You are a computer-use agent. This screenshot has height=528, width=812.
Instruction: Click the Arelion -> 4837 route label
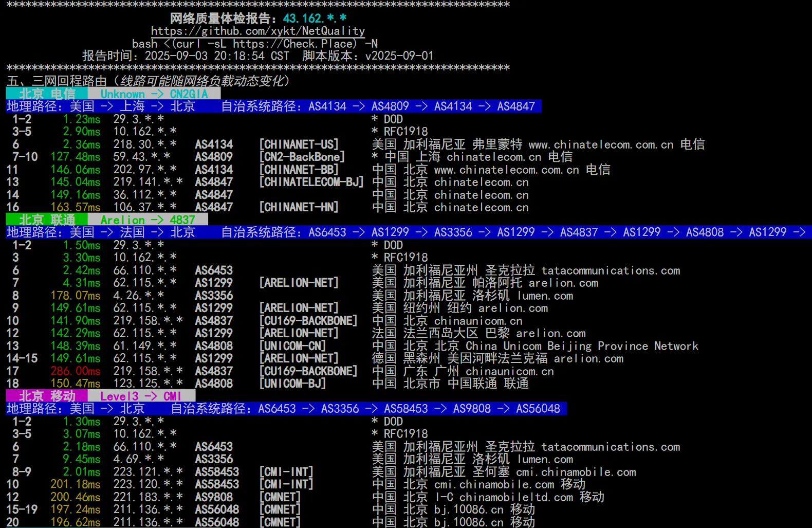point(148,220)
